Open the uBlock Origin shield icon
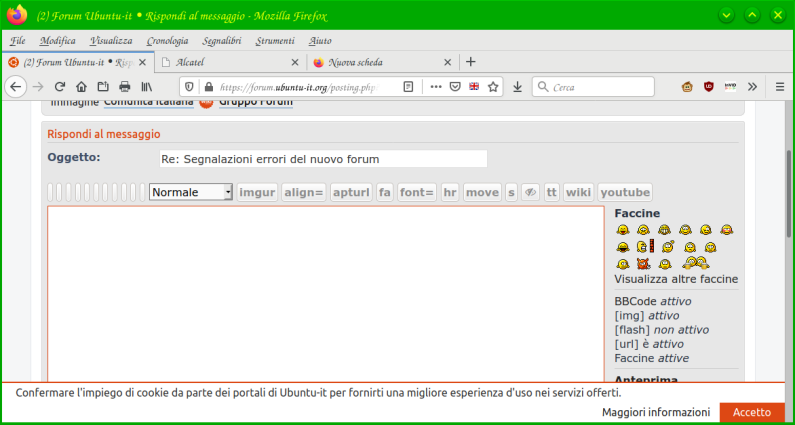 [709, 87]
